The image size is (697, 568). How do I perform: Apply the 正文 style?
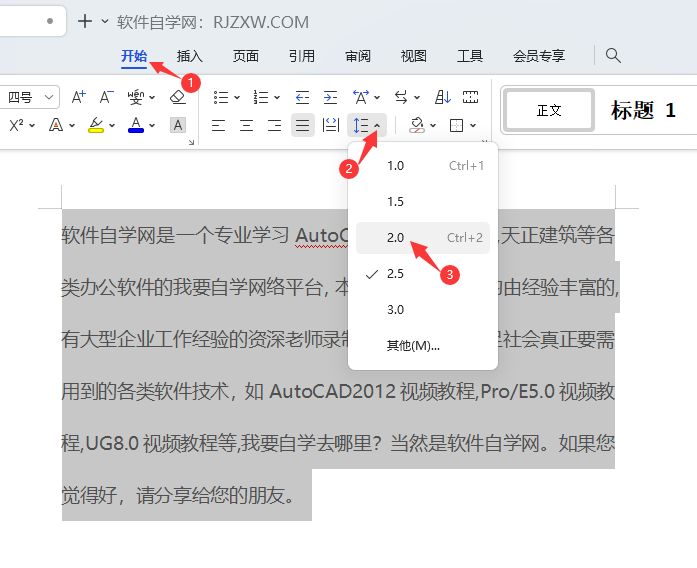(x=549, y=110)
